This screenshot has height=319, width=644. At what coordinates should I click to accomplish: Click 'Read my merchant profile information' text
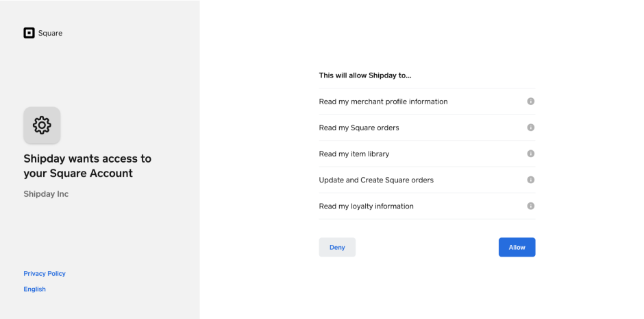(x=383, y=102)
